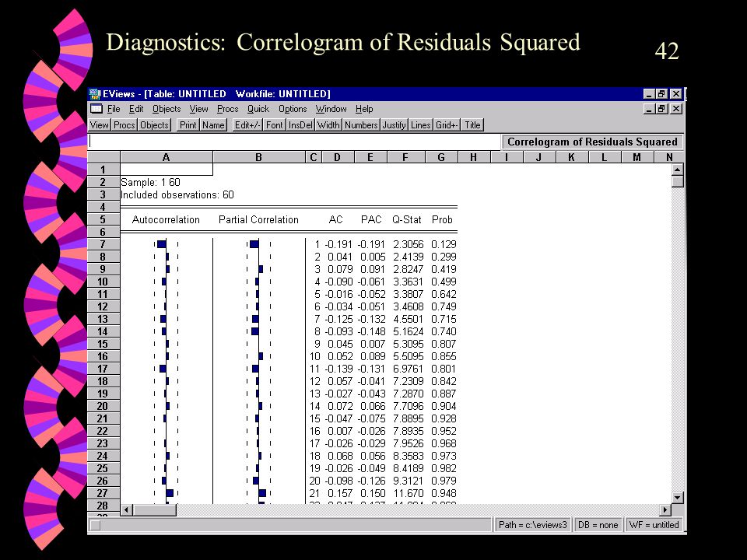747x560 pixels.
Task: Click Prob value 0.129
Action: tap(444, 244)
